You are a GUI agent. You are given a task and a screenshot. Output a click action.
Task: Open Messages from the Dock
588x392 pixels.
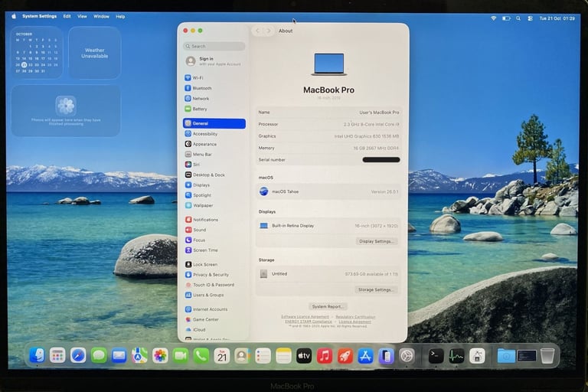[x=99, y=355]
